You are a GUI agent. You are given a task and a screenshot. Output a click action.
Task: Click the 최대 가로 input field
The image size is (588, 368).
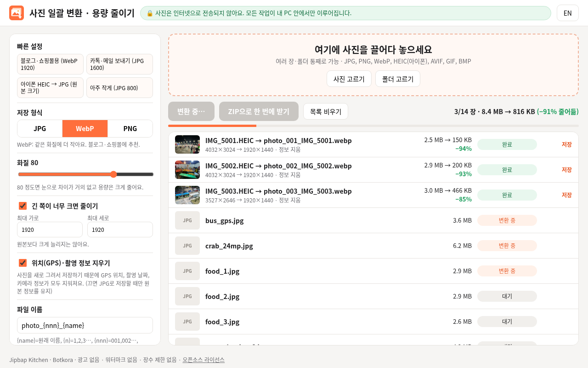(50, 230)
